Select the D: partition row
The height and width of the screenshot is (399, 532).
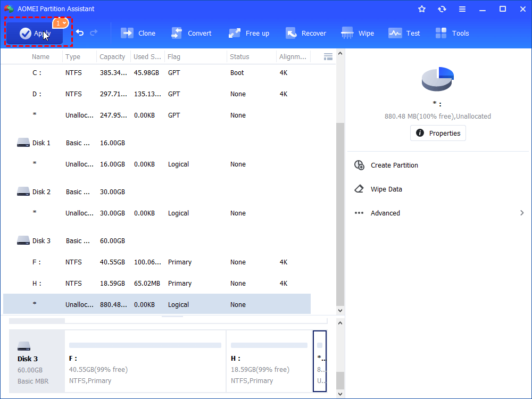pos(157,94)
